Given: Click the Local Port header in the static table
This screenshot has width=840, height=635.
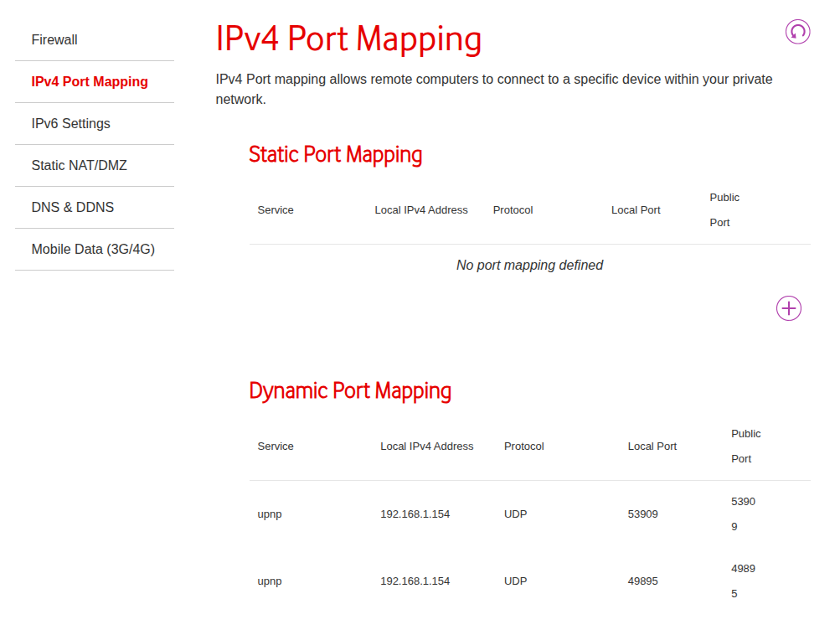Looking at the screenshot, I should [636, 210].
